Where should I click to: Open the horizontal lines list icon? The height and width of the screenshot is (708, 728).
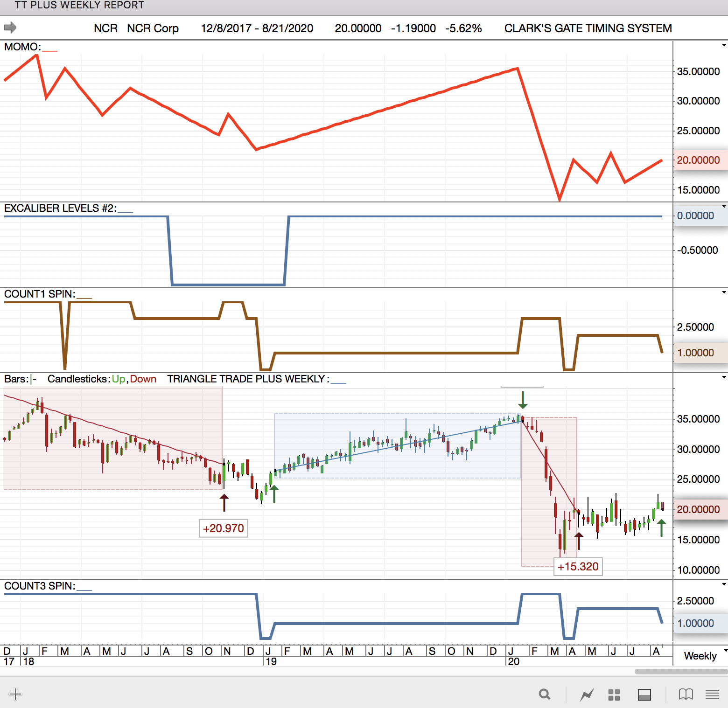(x=712, y=694)
